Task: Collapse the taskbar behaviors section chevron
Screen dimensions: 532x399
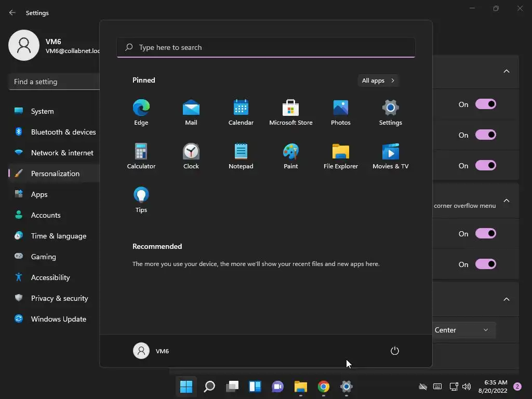Action: click(x=506, y=299)
